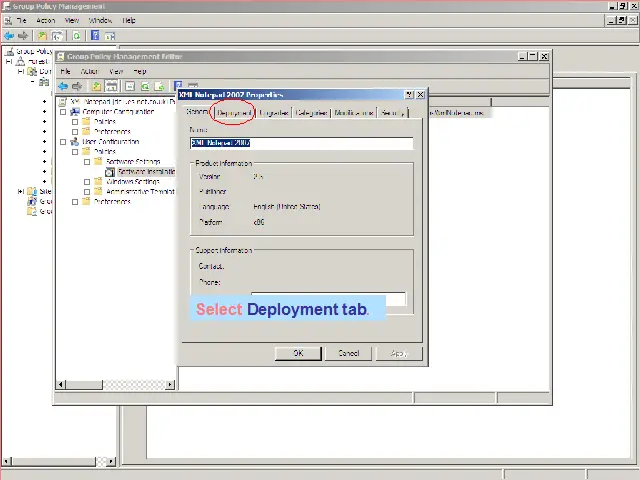
Task: Click the Forest icon in Group Policy tree
Action: tap(20, 61)
